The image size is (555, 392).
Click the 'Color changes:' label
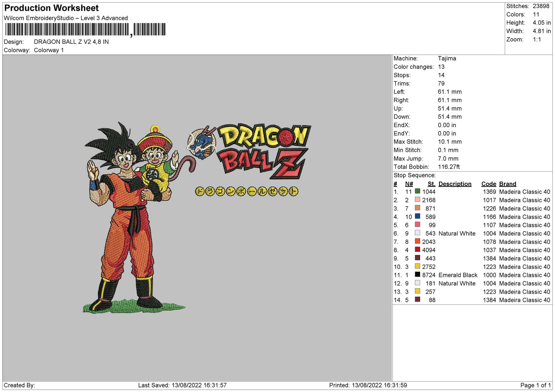tap(414, 67)
